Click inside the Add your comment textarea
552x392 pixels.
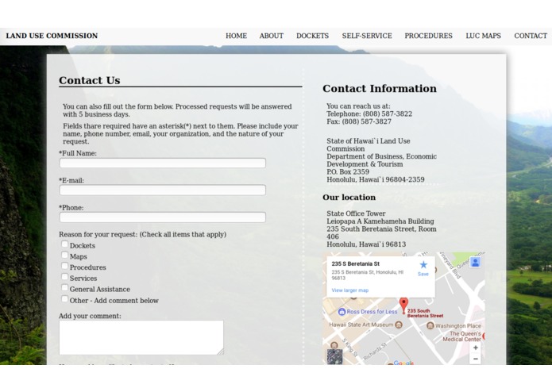(141, 337)
